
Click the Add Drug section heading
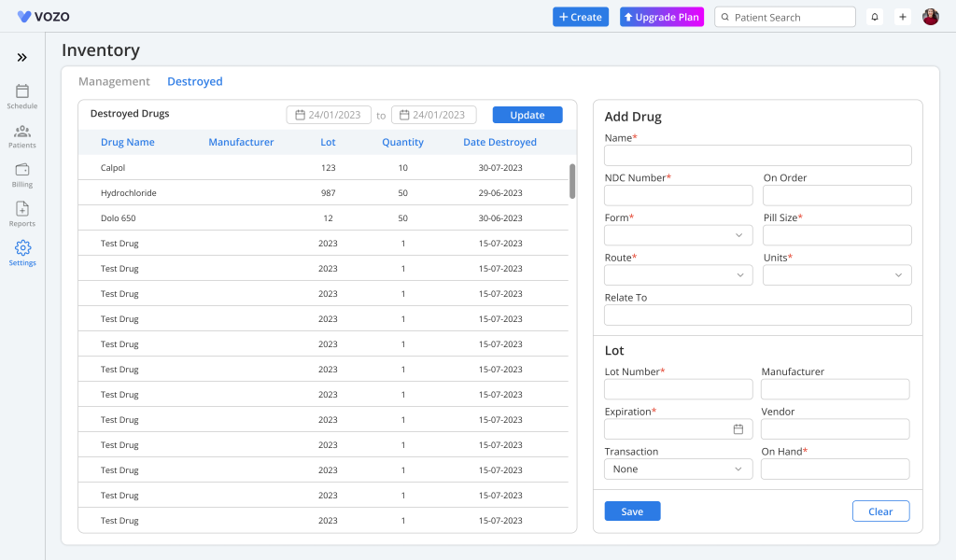coord(633,117)
